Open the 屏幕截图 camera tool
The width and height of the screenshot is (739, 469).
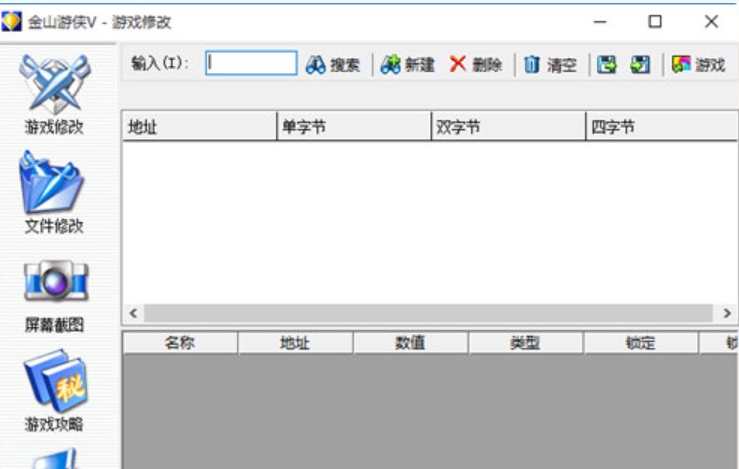pos(55,297)
